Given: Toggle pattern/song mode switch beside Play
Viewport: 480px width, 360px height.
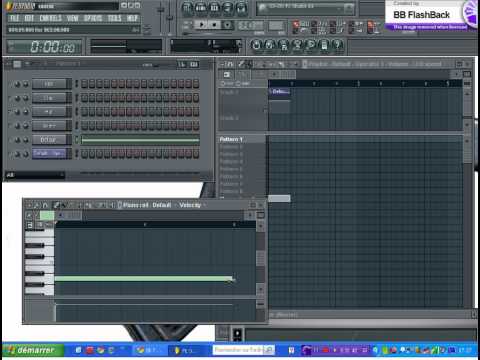Looking at the screenshot, I should pos(187,25).
